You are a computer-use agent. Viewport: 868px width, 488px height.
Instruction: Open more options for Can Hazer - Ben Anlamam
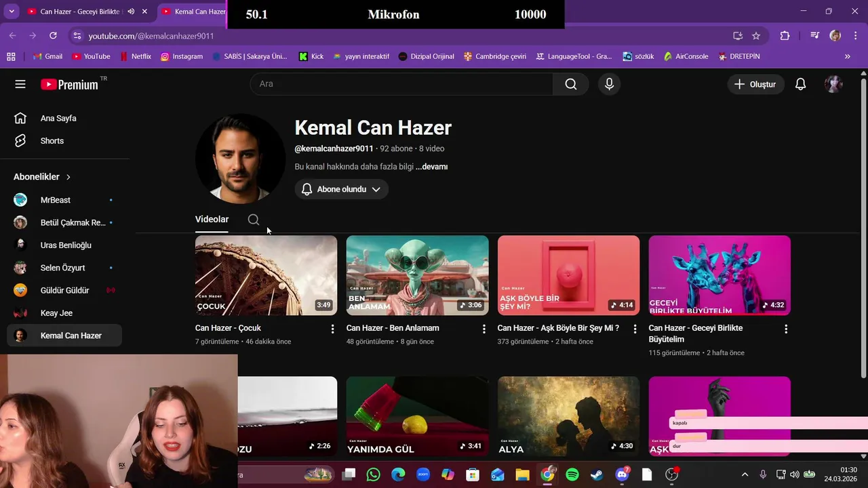coord(484,329)
